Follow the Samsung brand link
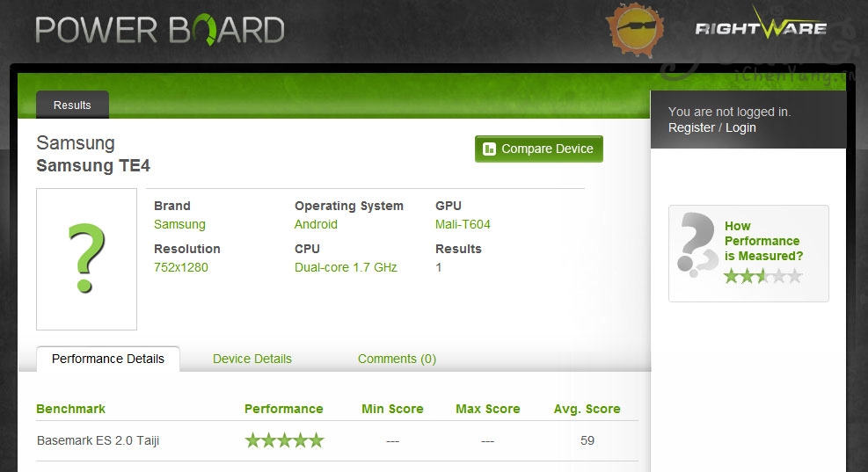The height and width of the screenshot is (472, 868). [179, 224]
